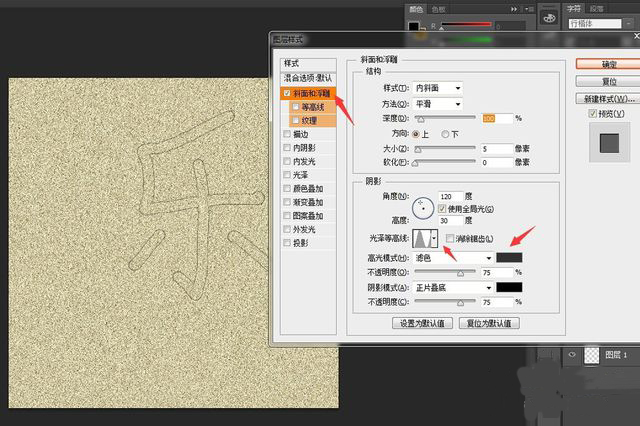The image size is (640, 426).
Task: Hide 图层 1 using the eye icon
Action: point(573,355)
